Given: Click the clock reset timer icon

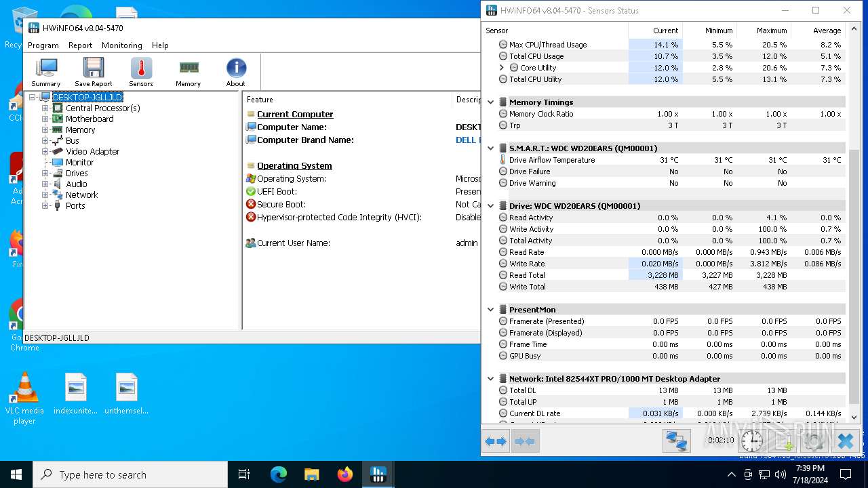Looking at the screenshot, I should [x=751, y=441].
